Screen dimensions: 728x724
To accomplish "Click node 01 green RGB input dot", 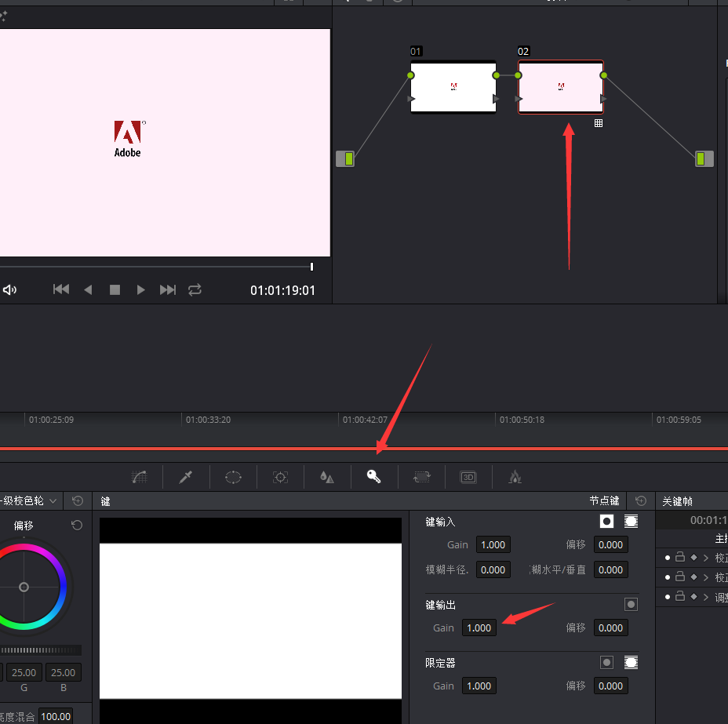I will [410, 75].
